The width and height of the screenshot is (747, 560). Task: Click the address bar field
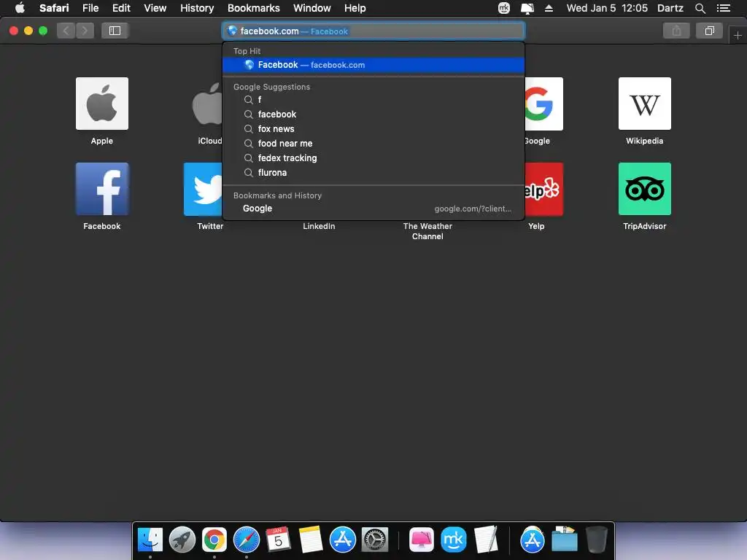click(373, 31)
